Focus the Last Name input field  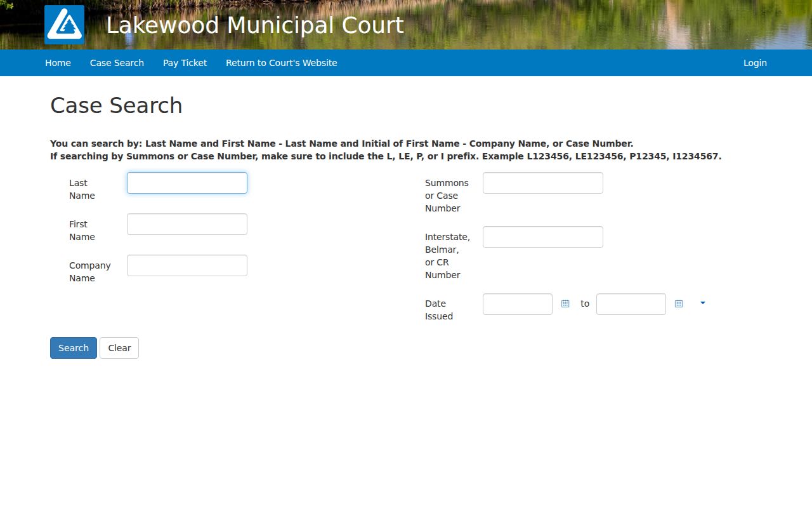click(187, 183)
